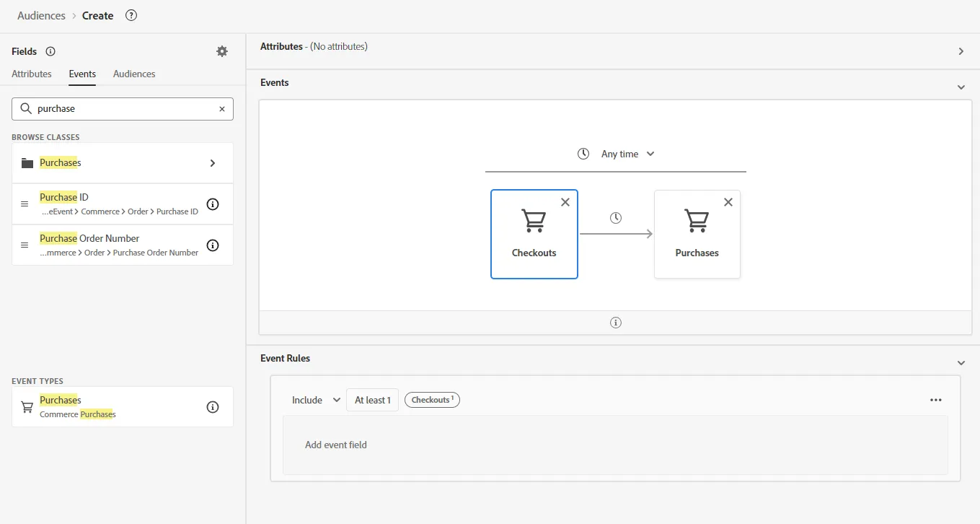Click the info icon below the events canvas
Viewport: 980px width, 524px height.
coord(616,323)
